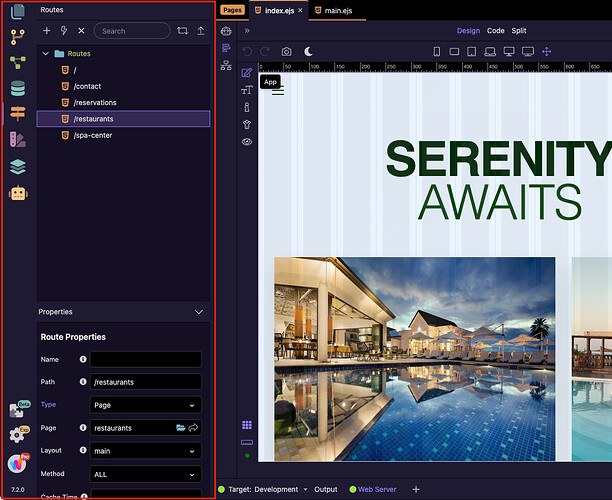Select the /spa-center route

93,135
